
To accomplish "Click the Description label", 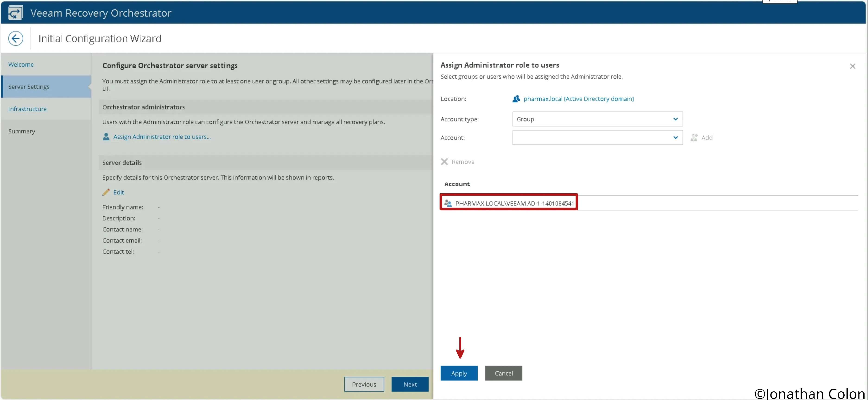I will click(119, 218).
